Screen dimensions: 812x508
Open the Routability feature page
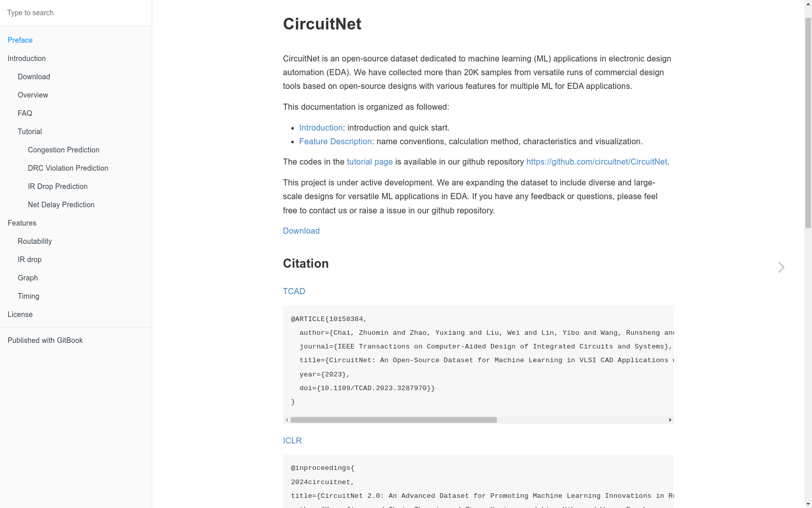[x=35, y=241]
